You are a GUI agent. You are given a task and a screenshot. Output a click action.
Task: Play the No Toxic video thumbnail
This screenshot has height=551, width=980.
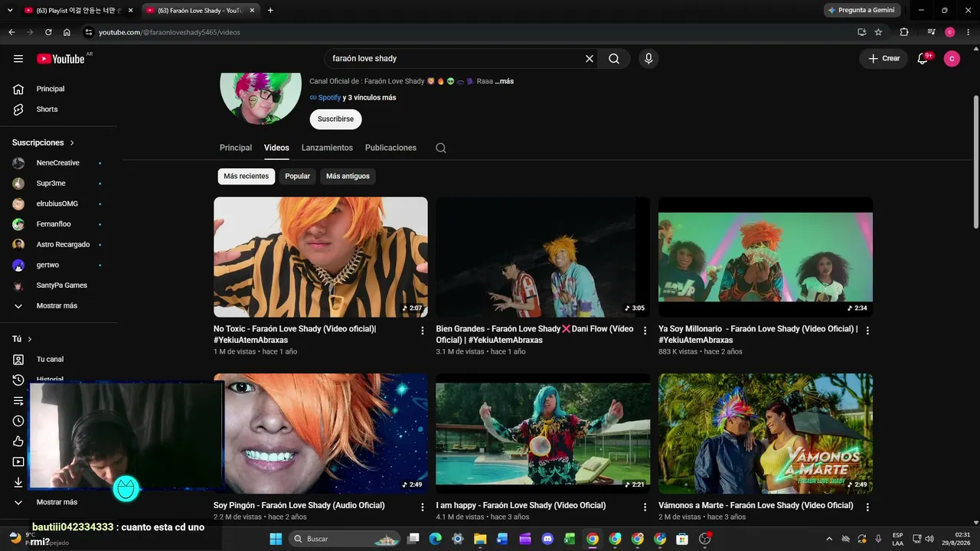click(x=321, y=257)
